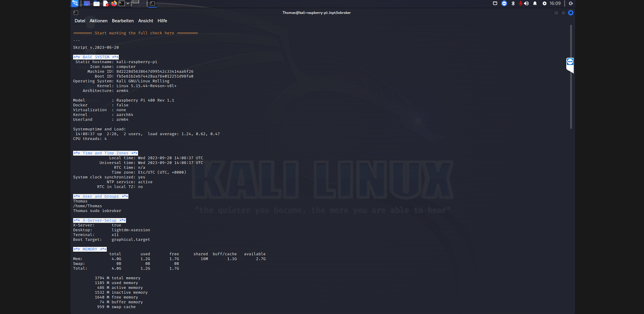
Task: Click the 'User and Groups' header
Action: pyautogui.click(x=100, y=197)
